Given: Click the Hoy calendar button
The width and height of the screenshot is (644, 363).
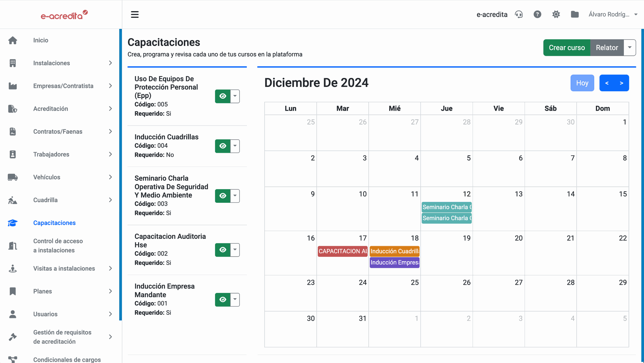Looking at the screenshot, I should point(582,83).
